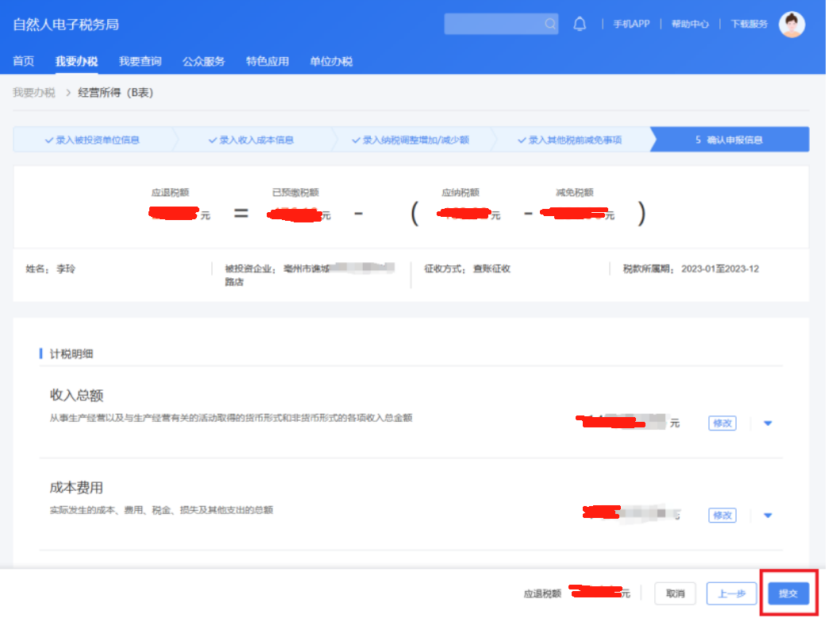
Task: Open the user avatar profile
Action: (x=792, y=25)
